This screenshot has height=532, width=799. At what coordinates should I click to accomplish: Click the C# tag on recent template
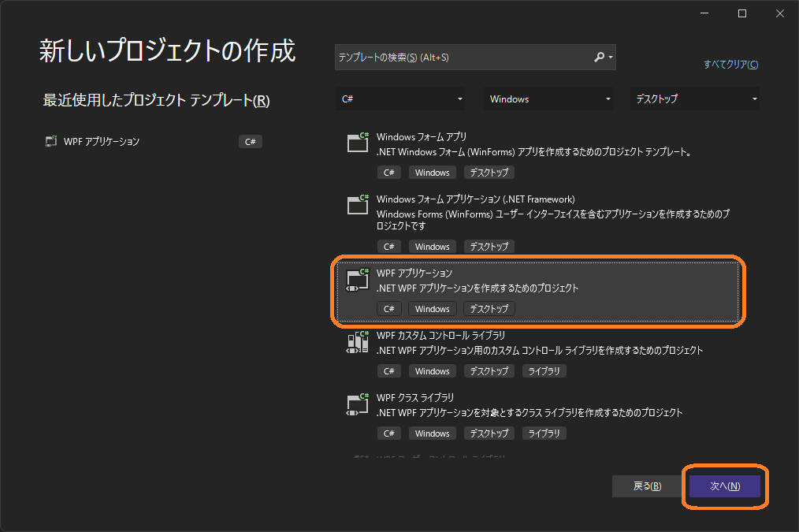pyautogui.click(x=251, y=142)
